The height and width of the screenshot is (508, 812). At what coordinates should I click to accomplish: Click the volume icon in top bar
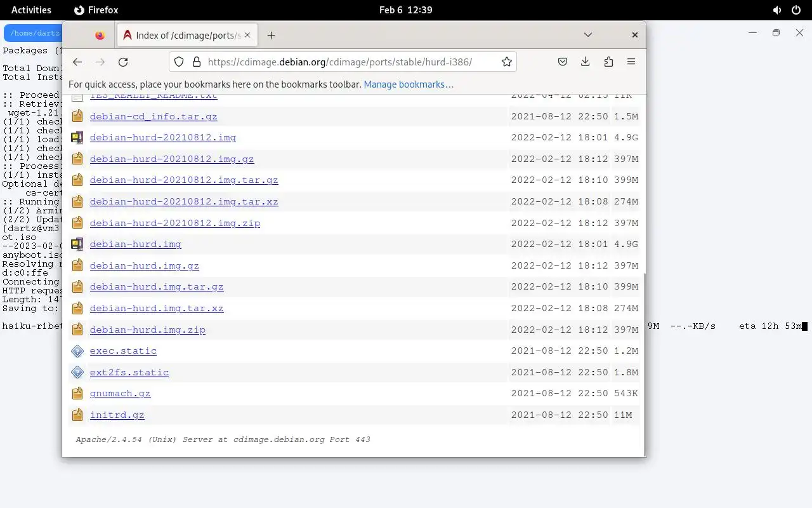[x=777, y=10]
